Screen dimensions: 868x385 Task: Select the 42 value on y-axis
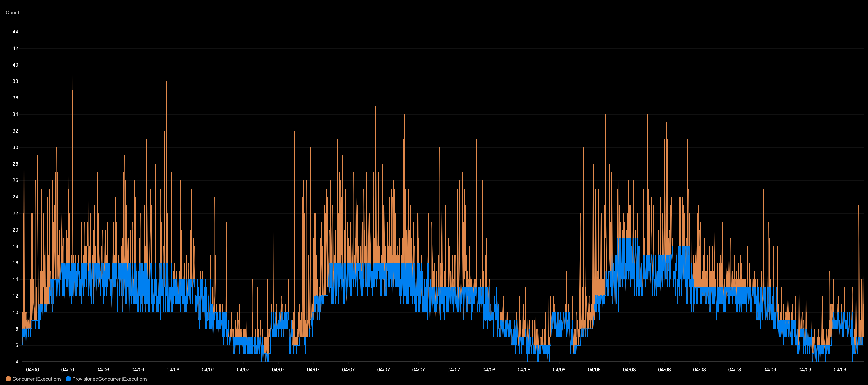[x=15, y=49]
